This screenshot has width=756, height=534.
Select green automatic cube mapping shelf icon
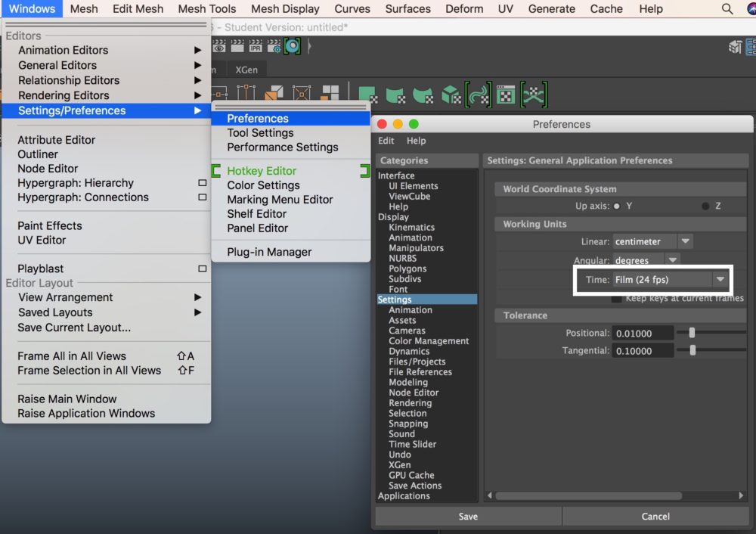pos(451,95)
